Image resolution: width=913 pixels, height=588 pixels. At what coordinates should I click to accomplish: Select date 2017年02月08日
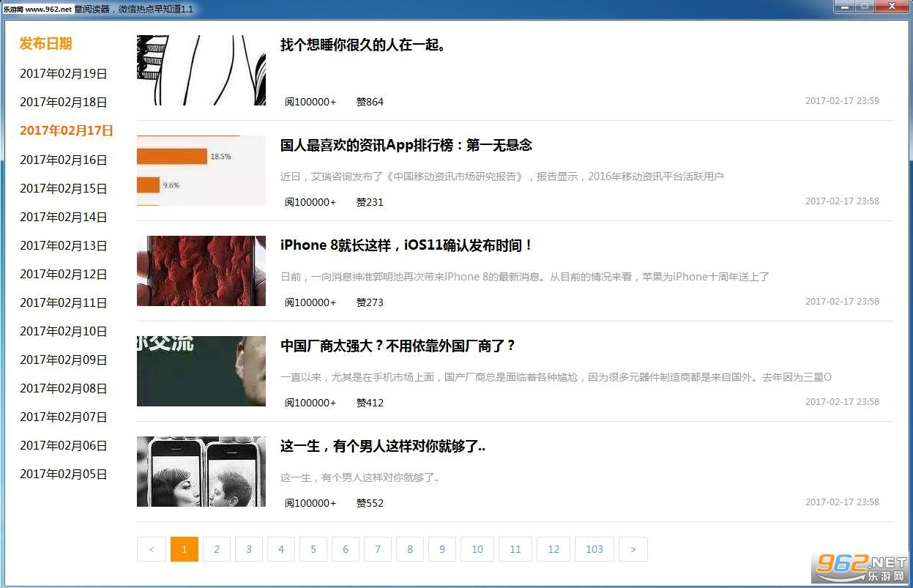point(64,388)
